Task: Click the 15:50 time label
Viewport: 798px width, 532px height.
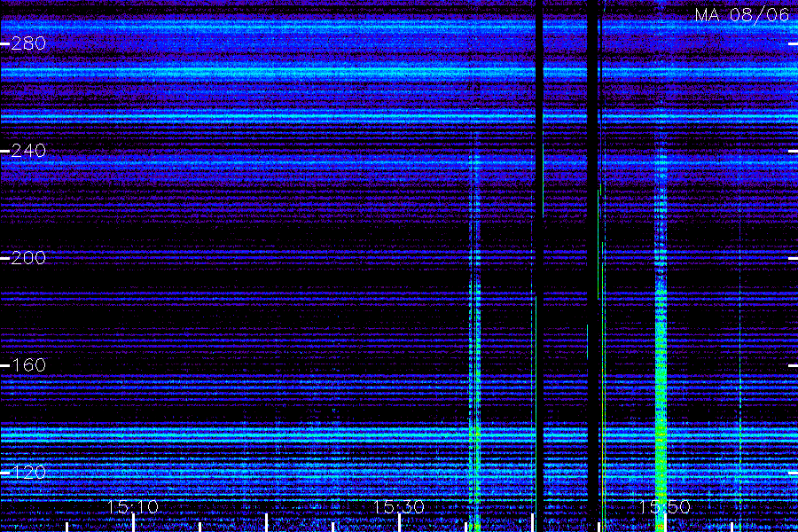Action: (x=665, y=507)
